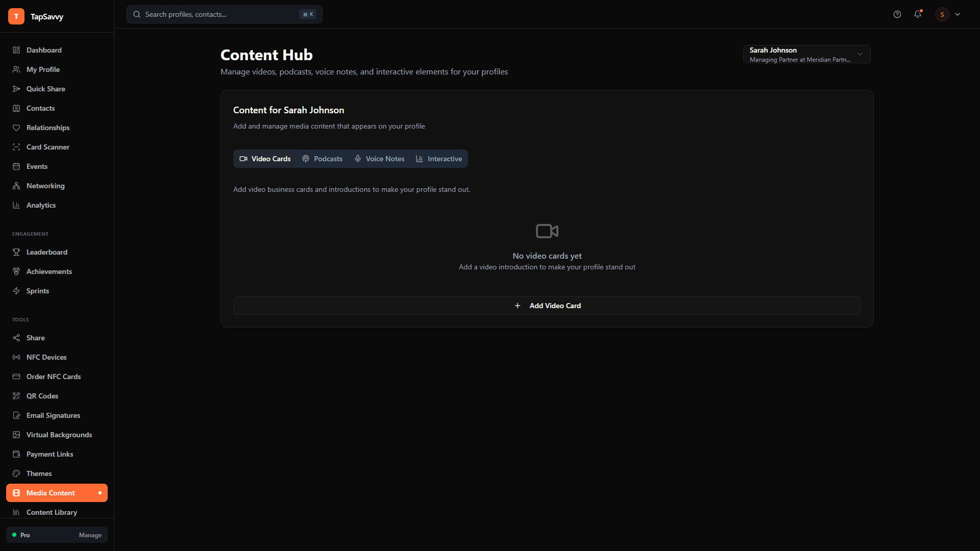Switch to the Podcasts tab
Image resolution: width=980 pixels, height=551 pixels.
coord(322,159)
